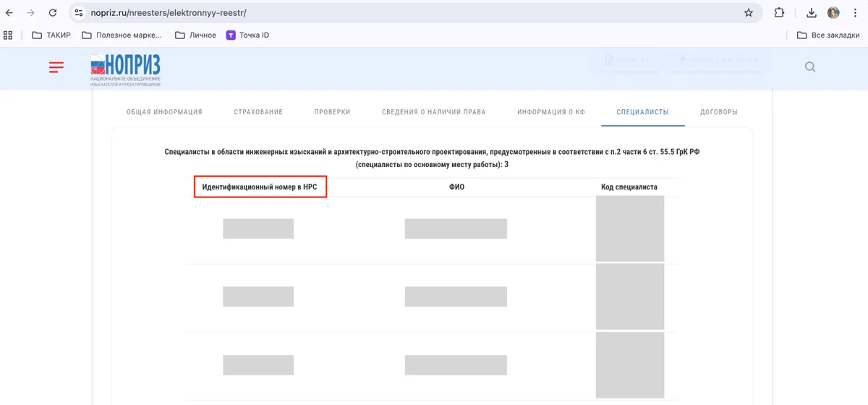
Task: Click the Идентификационный номер в НРС column header
Action: coord(260,187)
